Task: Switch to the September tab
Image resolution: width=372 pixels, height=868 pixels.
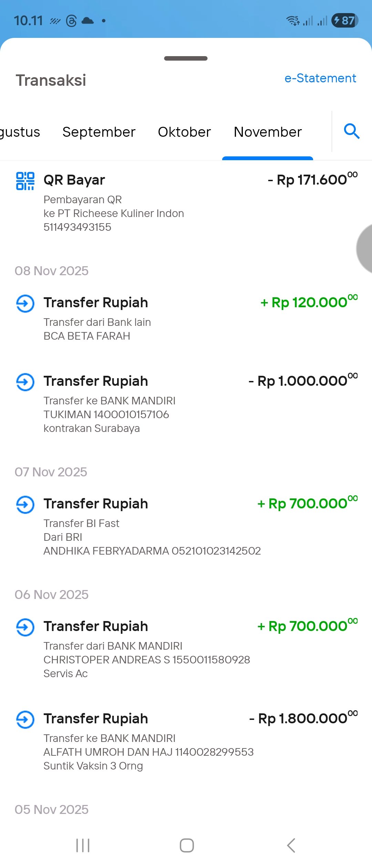Action: click(x=99, y=132)
